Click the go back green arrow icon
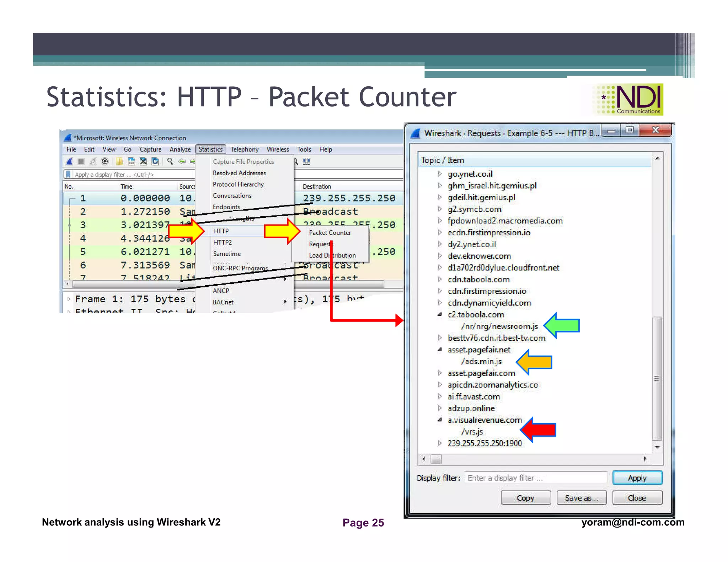This screenshot has width=728, height=562. [182, 162]
